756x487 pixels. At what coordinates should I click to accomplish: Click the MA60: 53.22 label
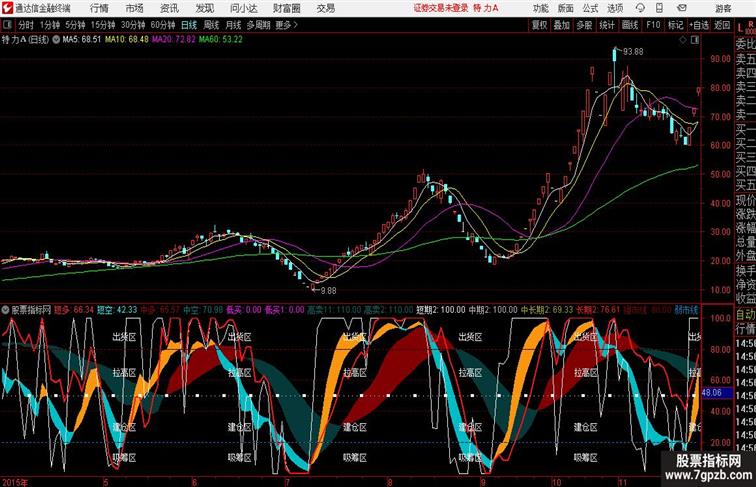tap(221, 40)
